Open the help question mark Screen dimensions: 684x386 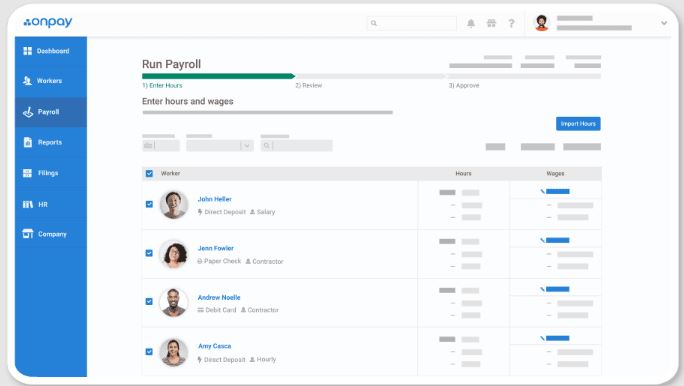(511, 23)
